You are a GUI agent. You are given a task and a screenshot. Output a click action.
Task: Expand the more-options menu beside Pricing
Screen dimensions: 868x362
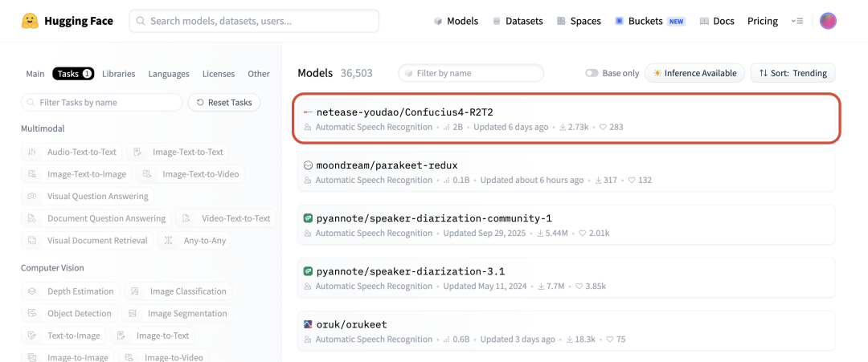tap(796, 21)
